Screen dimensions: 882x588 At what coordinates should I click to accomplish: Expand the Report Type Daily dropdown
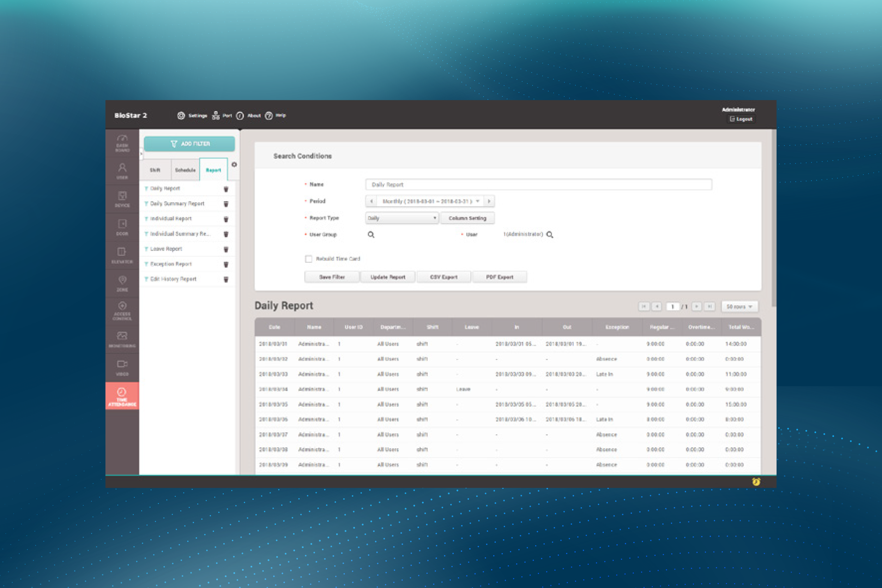pos(401,218)
